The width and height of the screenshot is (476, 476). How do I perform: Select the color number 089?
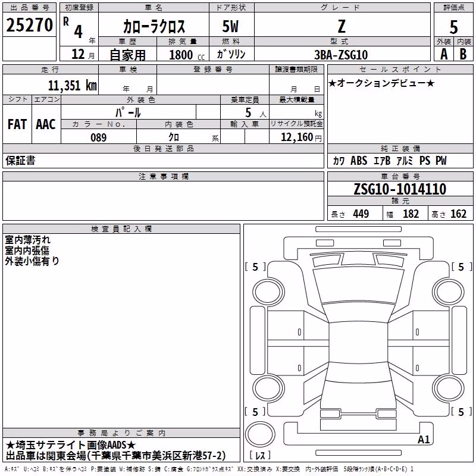99,137
